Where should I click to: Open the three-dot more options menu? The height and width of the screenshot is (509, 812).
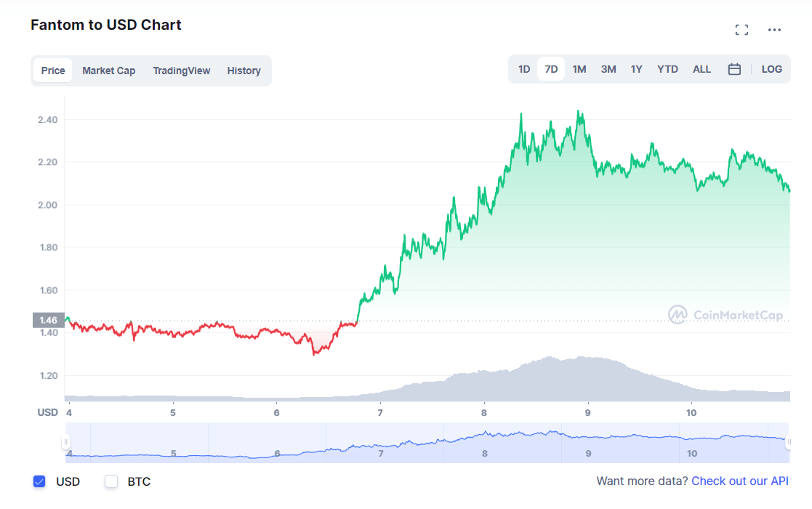[x=774, y=30]
